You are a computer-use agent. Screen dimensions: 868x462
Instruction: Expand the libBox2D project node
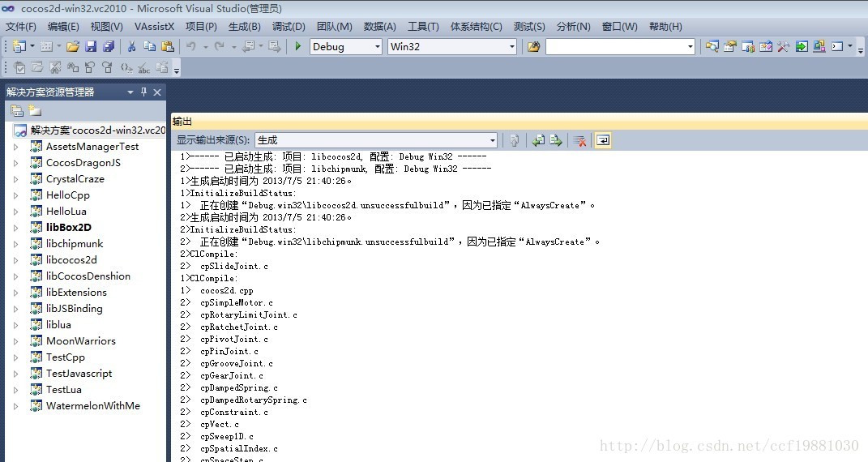(x=15, y=228)
